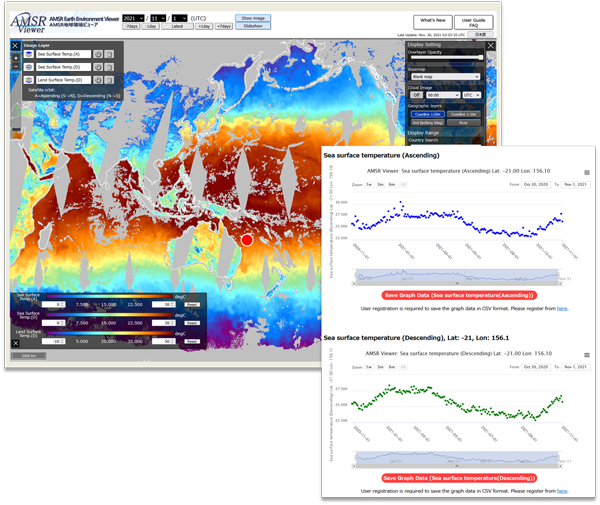Open settings icon for Land Surface Temp.(D)
The height and width of the screenshot is (505, 600).
coord(98,80)
